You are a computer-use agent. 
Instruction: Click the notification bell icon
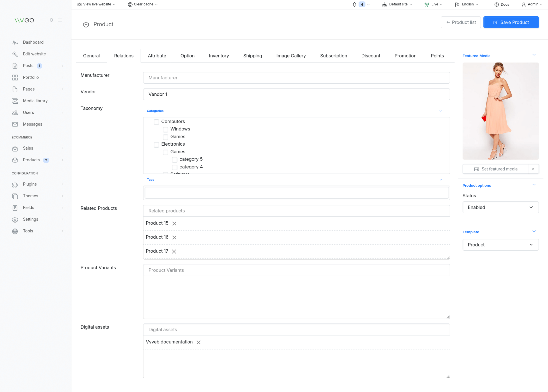coord(354,5)
